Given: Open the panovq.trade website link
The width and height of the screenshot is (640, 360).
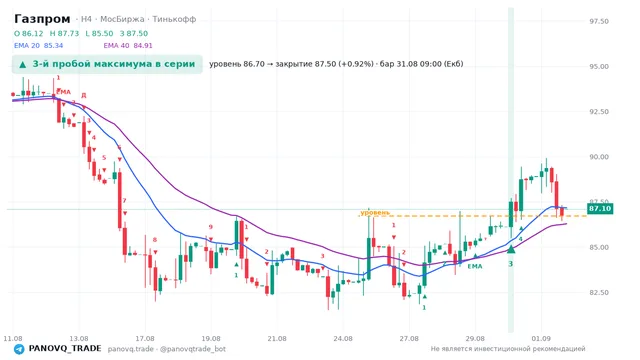Looking at the screenshot, I should (x=131, y=349).
